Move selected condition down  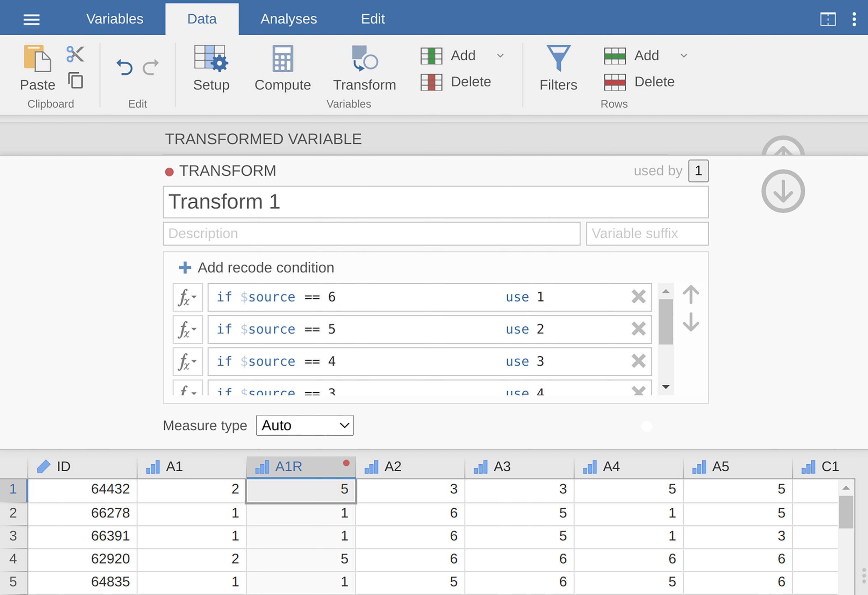click(691, 322)
